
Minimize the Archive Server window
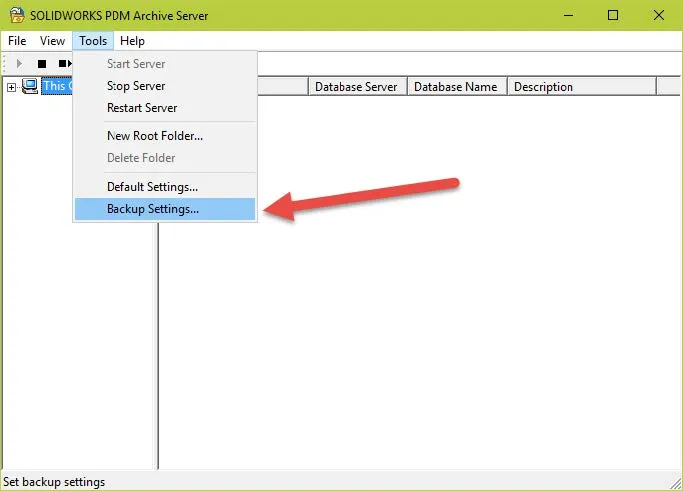coord(568,15)
